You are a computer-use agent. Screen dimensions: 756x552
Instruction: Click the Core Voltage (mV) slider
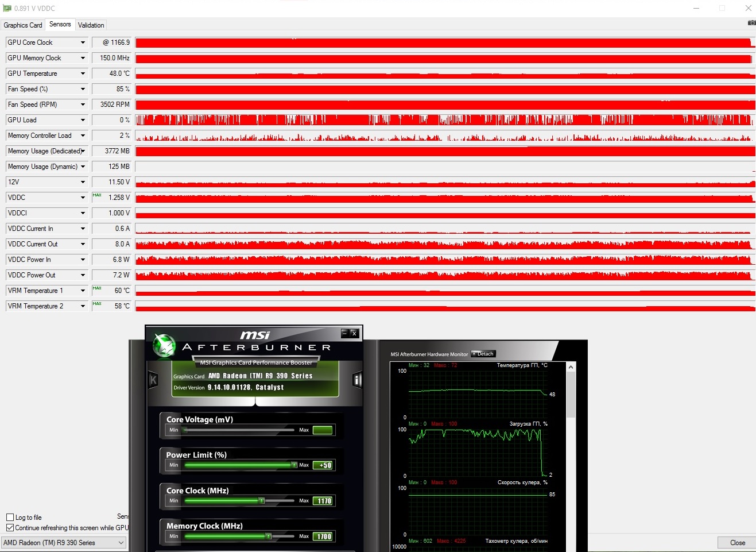click(238, 430)
